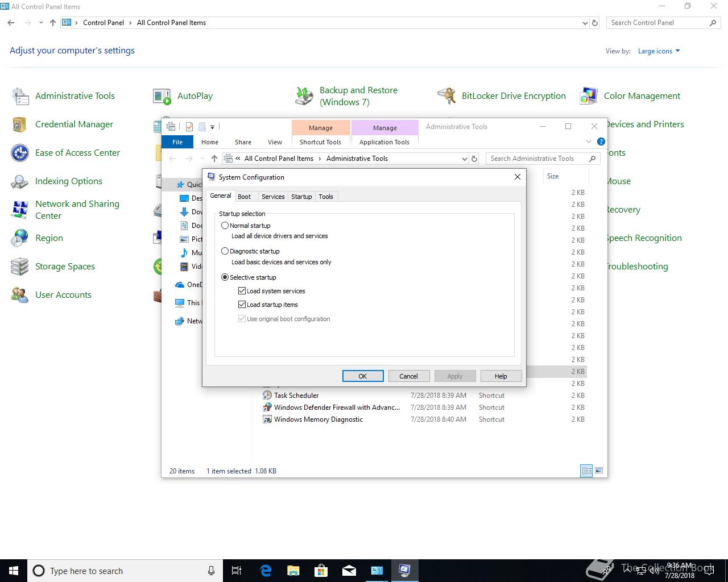Switch to large icons view in Explorer status bar
Screen dimensions: 728x582
click(598, 471)
